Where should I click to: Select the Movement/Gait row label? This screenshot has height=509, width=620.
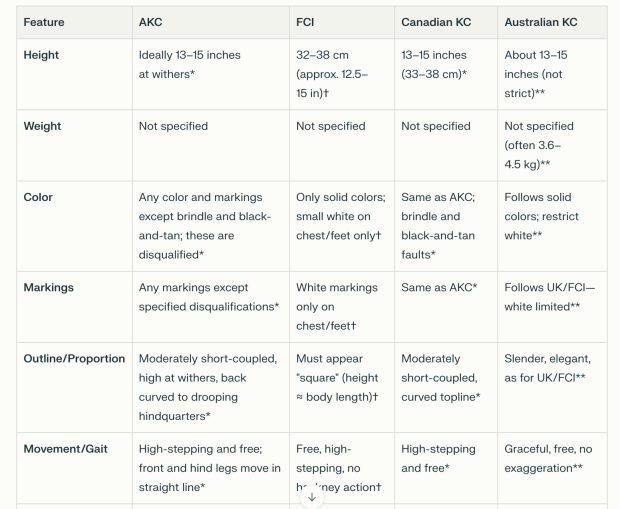(x=66, y=448)
